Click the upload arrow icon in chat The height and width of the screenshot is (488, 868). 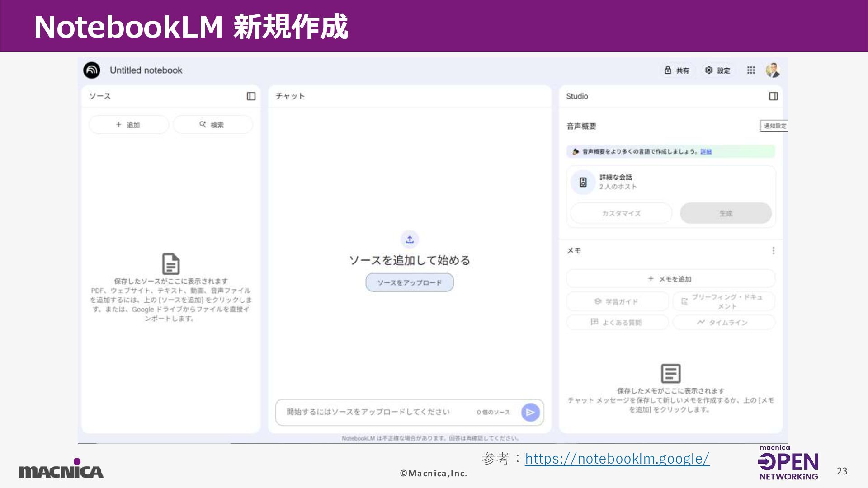(x=410, y=239)
